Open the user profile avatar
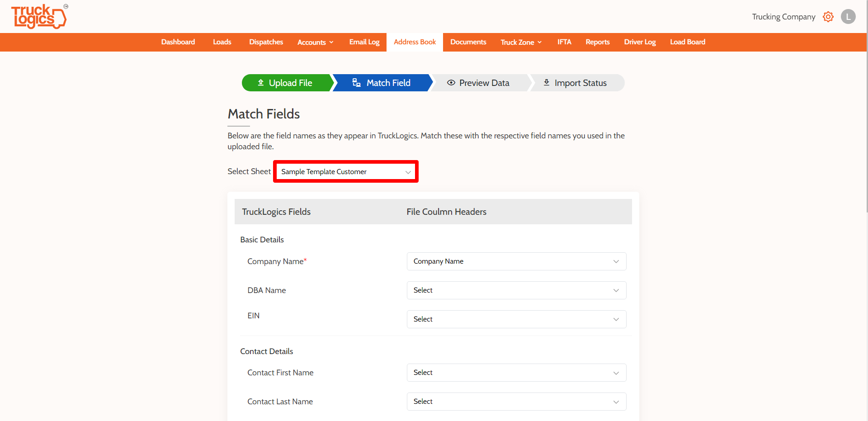Image resolution: width=868 pixels, height=421 pixels. (848, 16)
